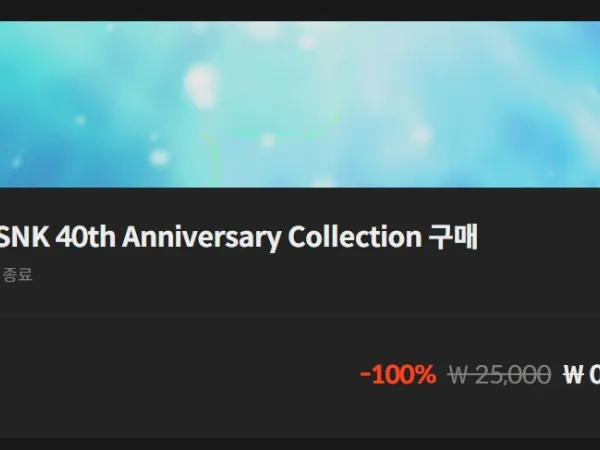The width and height of the screenshot is (600, 450).
Task: Select the 종료 label under the title
Action: tap(17, 275)
